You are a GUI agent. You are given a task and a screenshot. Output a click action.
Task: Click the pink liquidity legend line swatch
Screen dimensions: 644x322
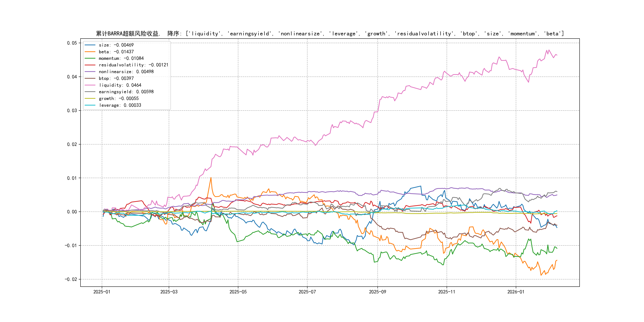click(90, 85)
